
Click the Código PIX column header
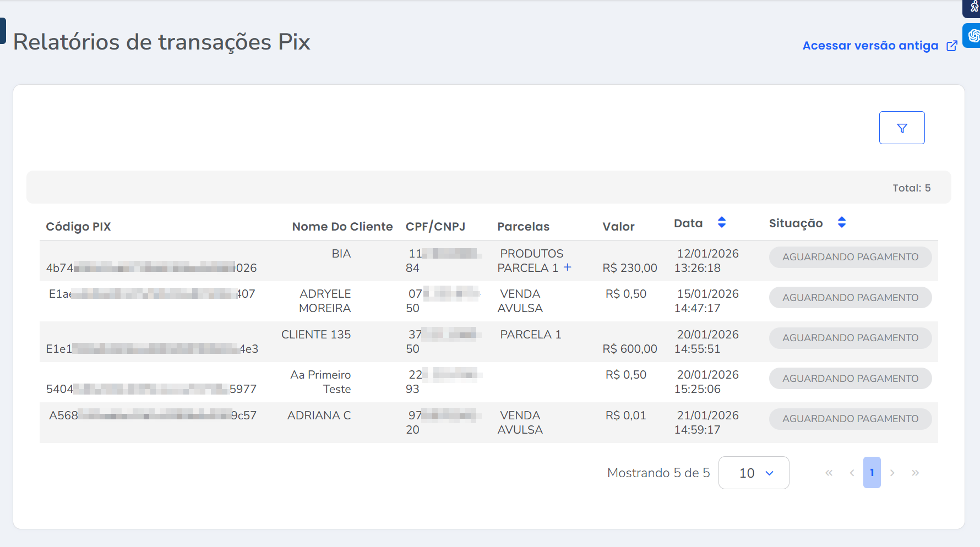click(x=78, y=227)
